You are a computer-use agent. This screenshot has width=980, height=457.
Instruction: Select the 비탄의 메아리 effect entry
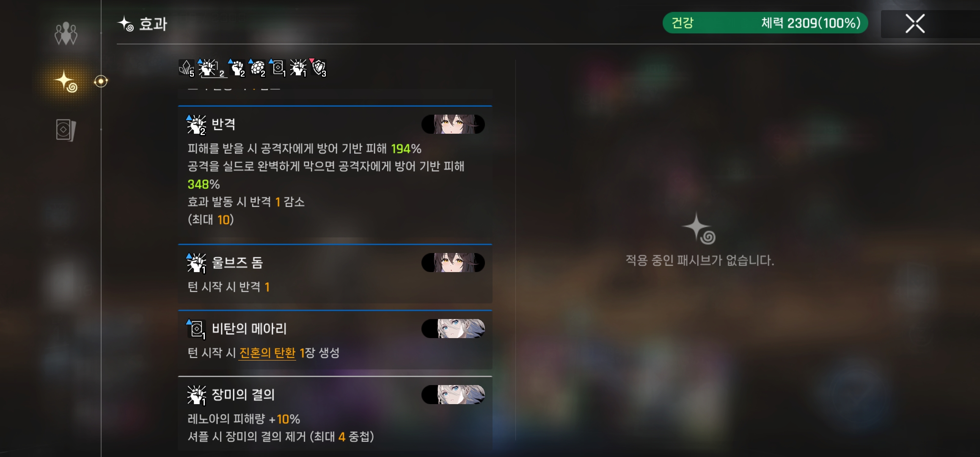[x=335, y=340]
